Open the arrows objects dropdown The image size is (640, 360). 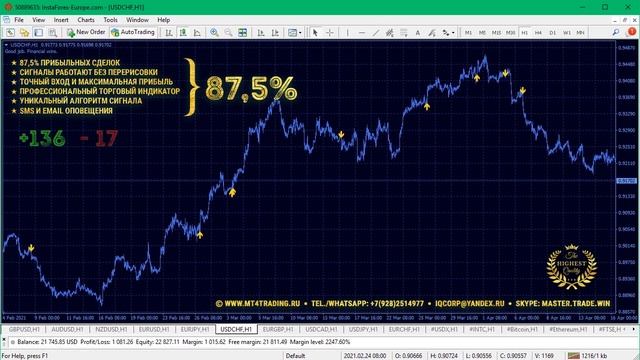(x=448, y=32)
